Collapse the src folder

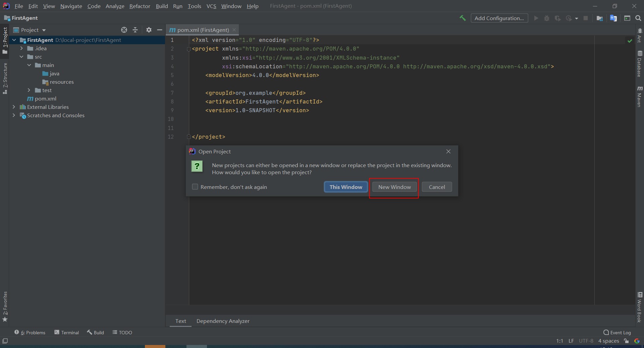[x=21, y=57]
